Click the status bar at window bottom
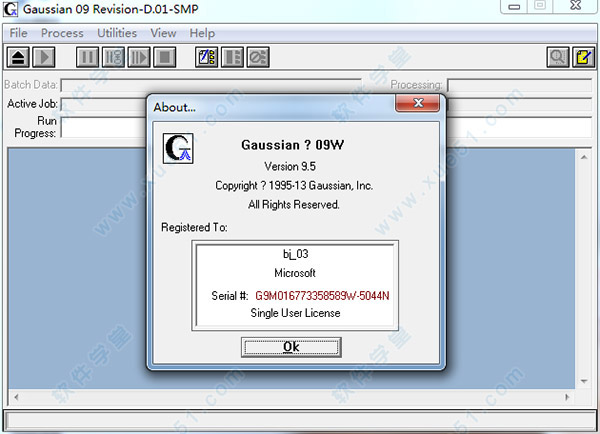Screen dimensions: 600x434 (300, 421)
